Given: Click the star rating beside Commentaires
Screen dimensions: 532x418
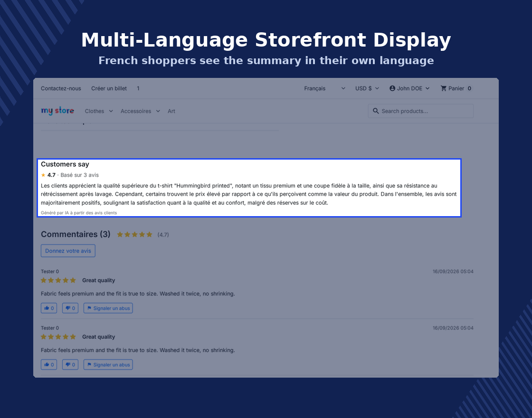Looking at the screenshot, I should (x=135, y=235).
